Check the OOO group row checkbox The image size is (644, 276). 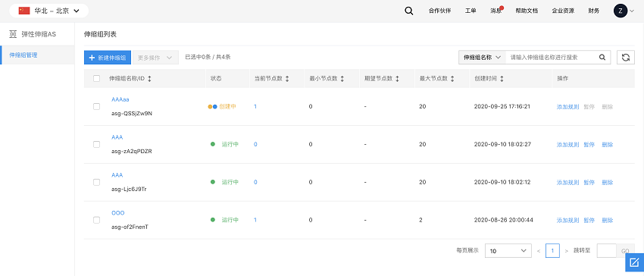96,220
